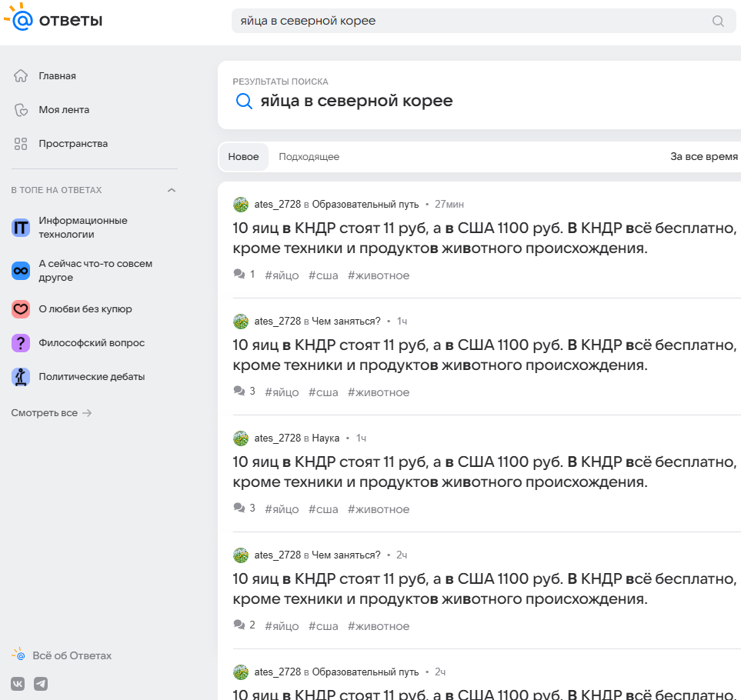The width and height of the screenshot is (741, 700).
Task: Select the Информационные технологии IT icon
Action: (21, 228)
